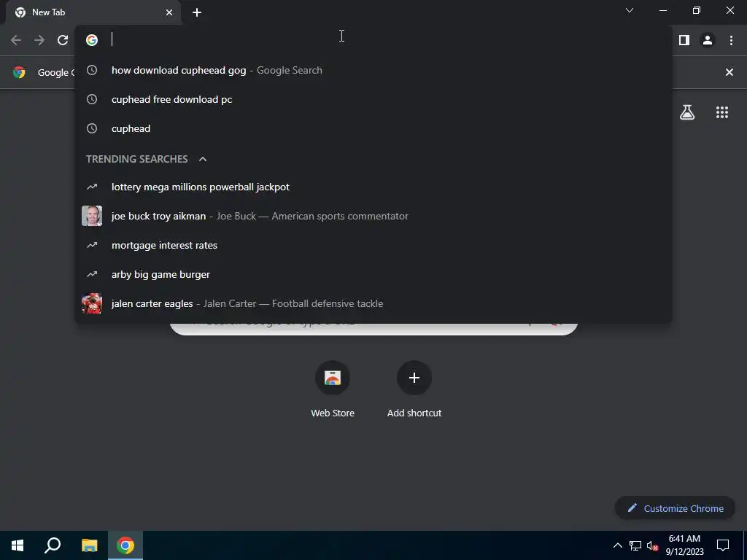Screen dimensions: 747x560
Task: Click the Customize Chrome button
Action: tap(675, 508)
